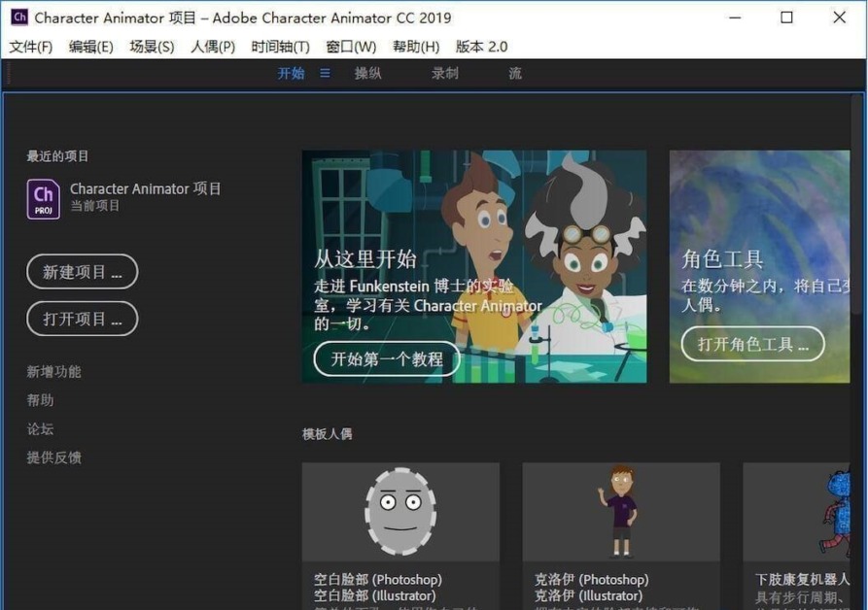Switch to the 开始 workspace tab

291,73
